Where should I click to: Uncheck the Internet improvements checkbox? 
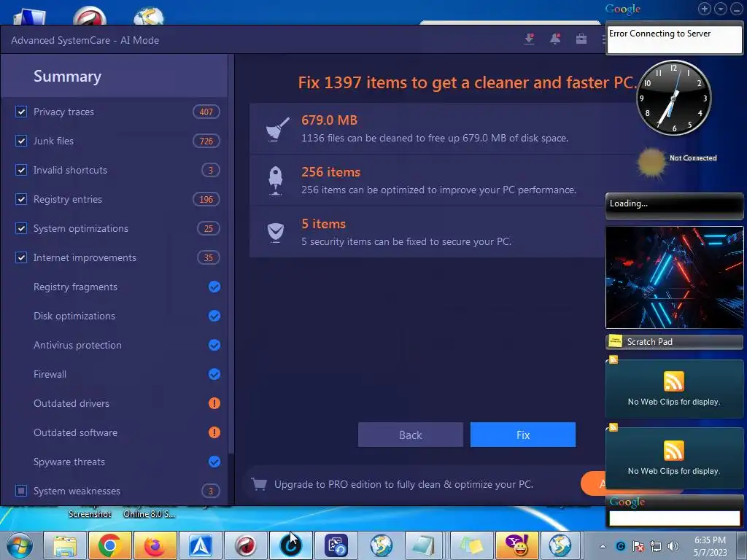[21, 257]
